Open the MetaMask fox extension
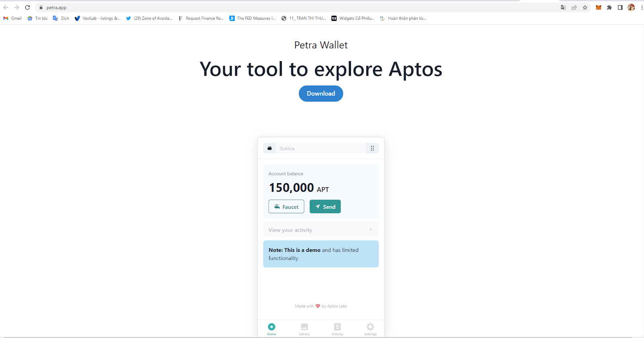The height and width of the screenshot is (338, 644). pyautogui.click(x=599, y=8)
